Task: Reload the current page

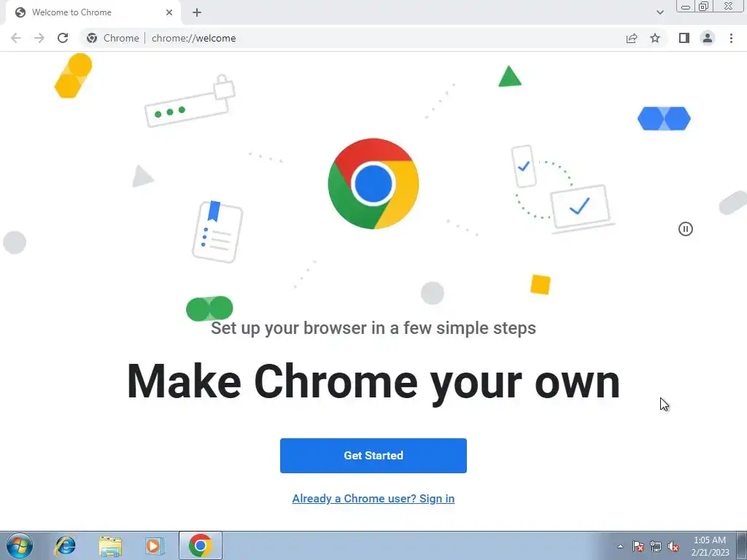Action: [x=63, y=38]
